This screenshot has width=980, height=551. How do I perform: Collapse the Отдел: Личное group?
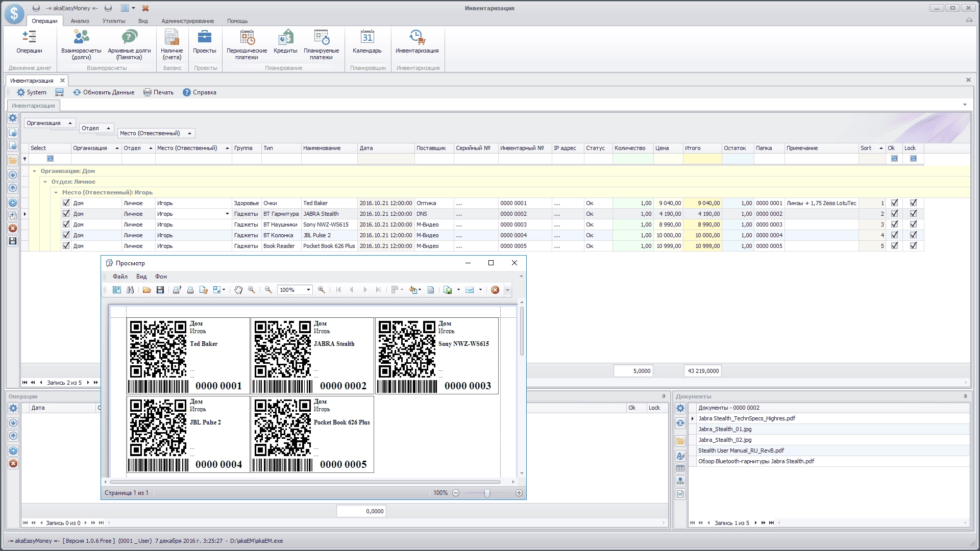pyautogui.click(x=45, y=182)
